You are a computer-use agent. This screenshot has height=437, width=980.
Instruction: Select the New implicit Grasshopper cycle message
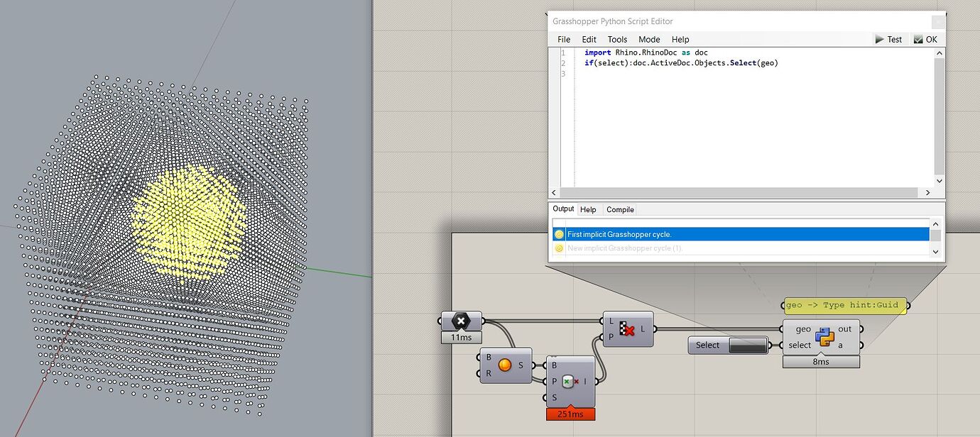624,248
